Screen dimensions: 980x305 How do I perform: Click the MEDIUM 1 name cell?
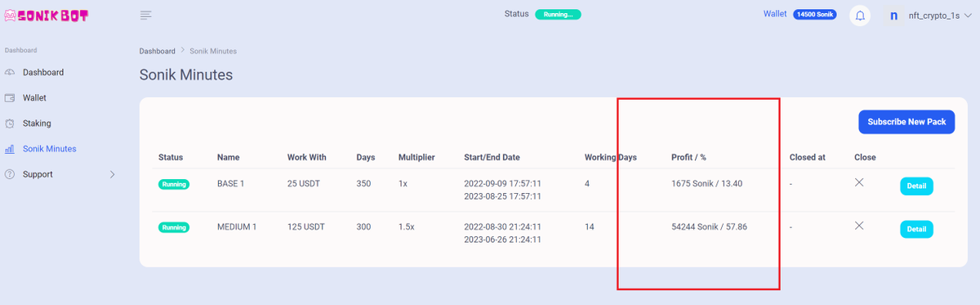[x=237, y=227]
